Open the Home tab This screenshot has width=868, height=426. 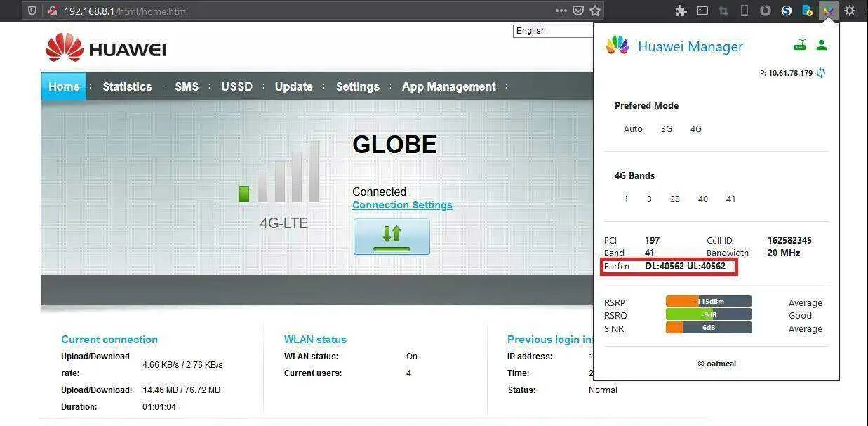coord(64,86)
